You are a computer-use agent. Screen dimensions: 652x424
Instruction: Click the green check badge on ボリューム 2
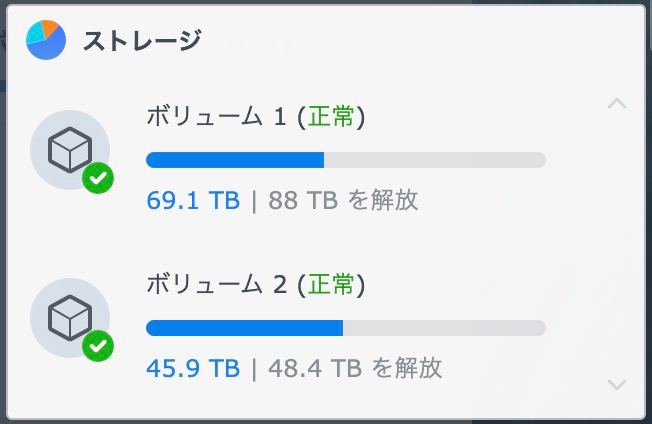pos(97,347)
